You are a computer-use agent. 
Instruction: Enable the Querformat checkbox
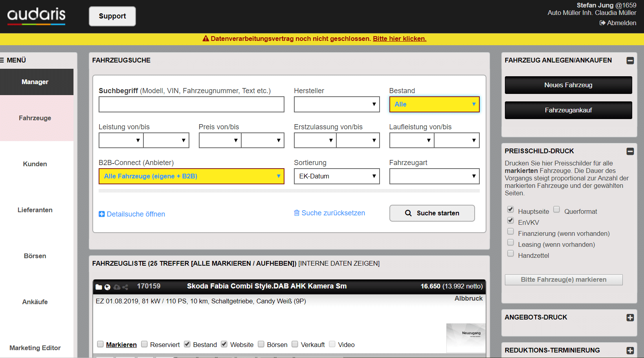[x=556, y=209]
